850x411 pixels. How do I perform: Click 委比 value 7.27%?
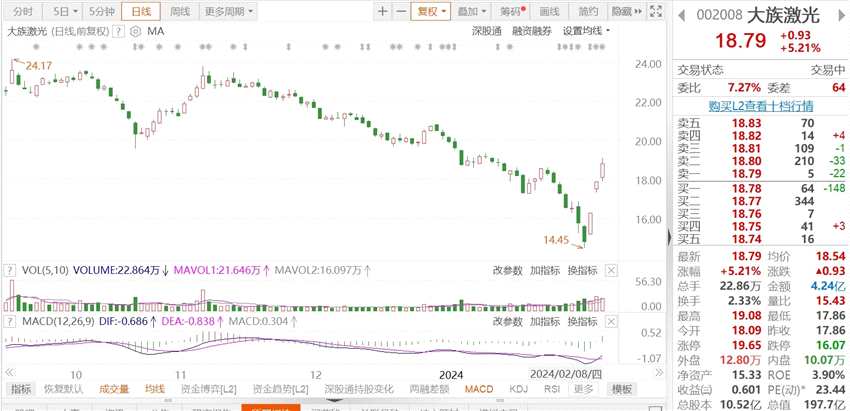(x=745, y=87)
